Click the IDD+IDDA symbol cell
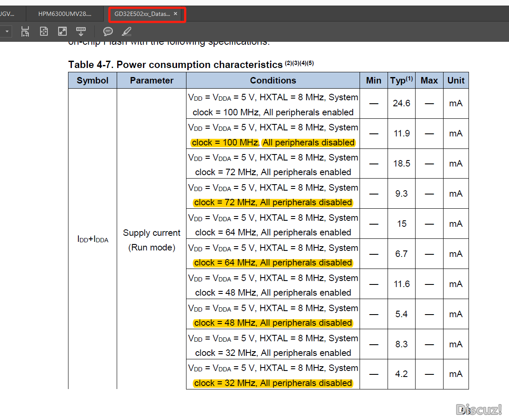 coord(93,239)
